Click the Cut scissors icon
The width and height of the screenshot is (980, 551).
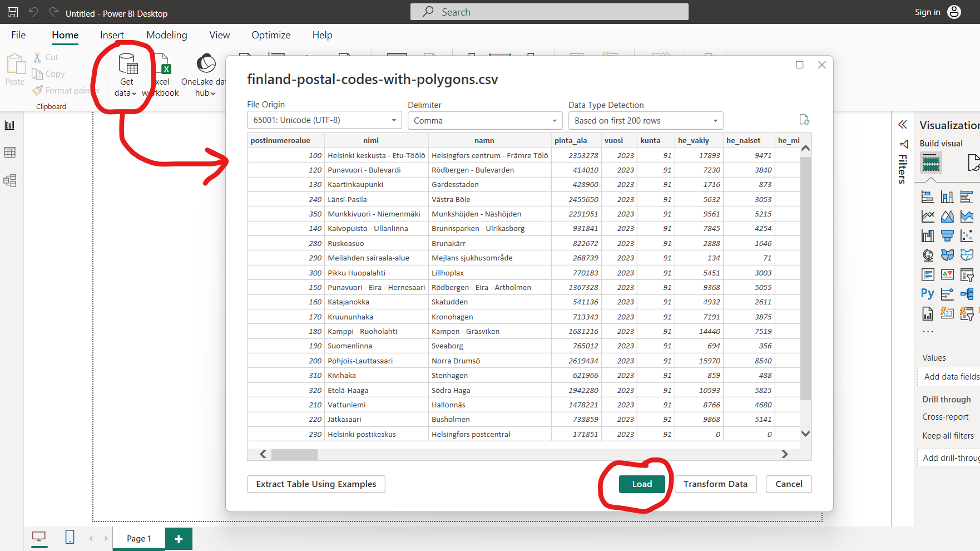[x=37, y=57]
